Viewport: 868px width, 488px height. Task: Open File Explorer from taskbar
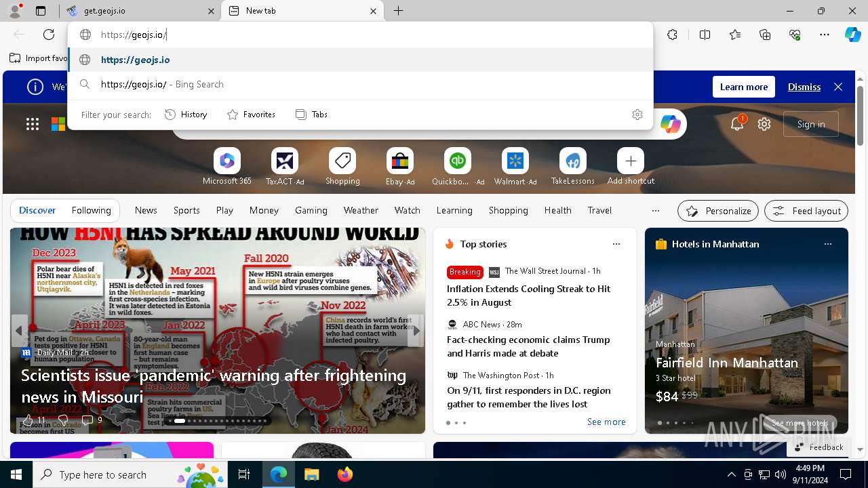tap(312, 475)
